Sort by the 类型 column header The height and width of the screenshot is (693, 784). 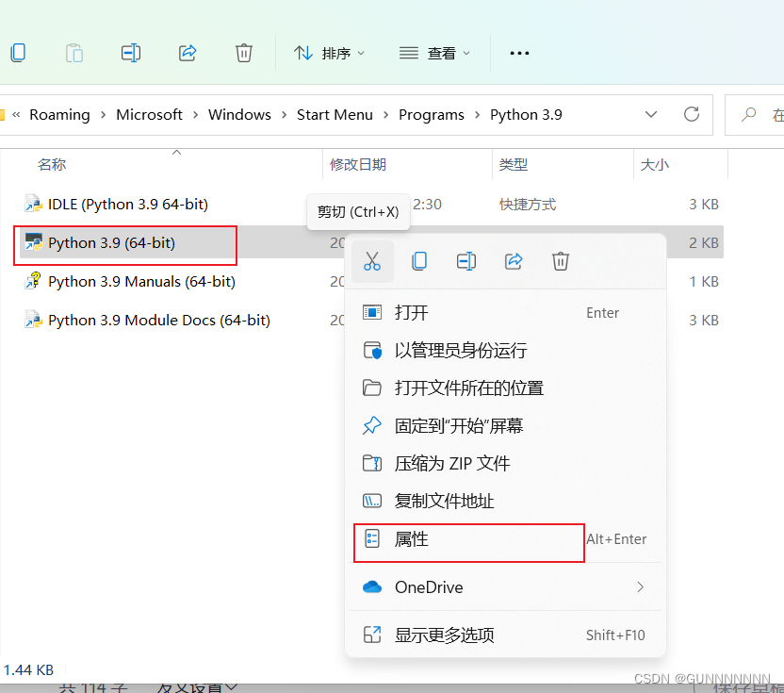(513, 165)
